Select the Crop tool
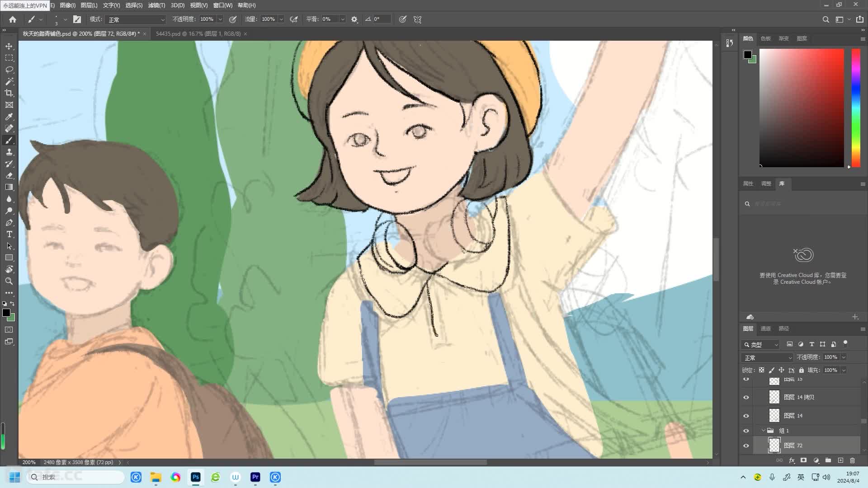Viewport: 868px width, 488px height. [x=9, y=93]
